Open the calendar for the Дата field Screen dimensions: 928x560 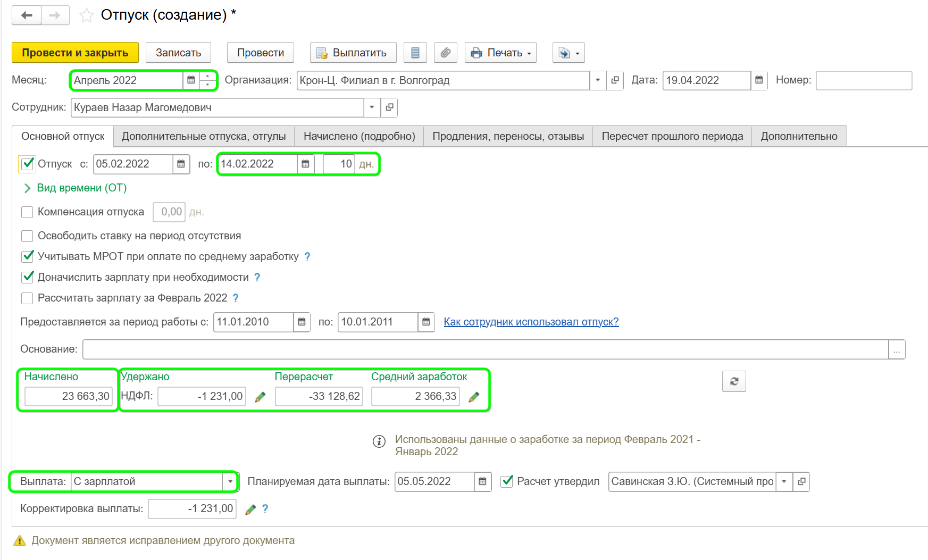pos(759,80)
